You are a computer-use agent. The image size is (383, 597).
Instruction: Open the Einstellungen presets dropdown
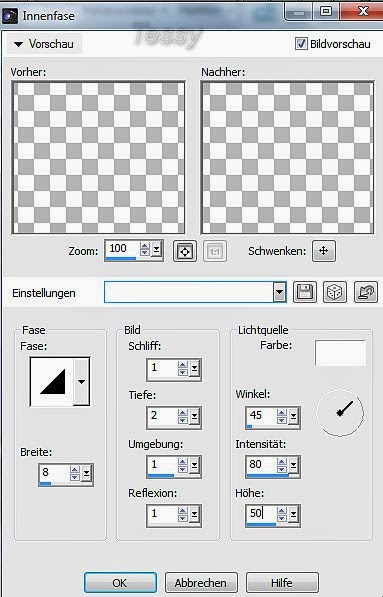[x=279, y=292]
